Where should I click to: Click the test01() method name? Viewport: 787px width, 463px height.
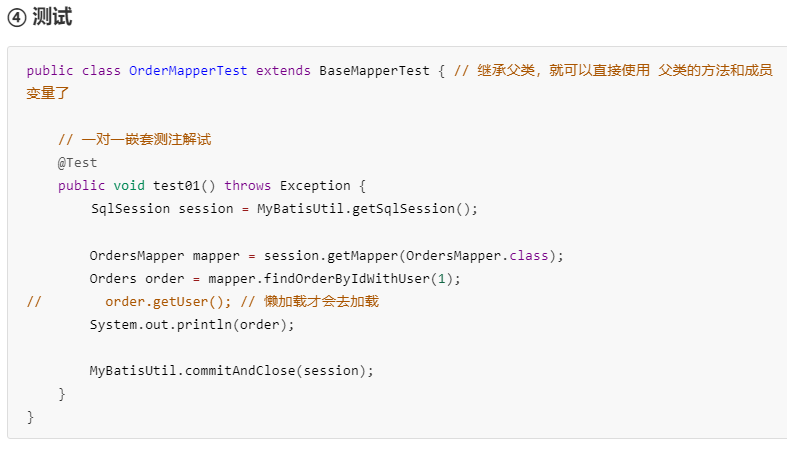coord(184,186)
